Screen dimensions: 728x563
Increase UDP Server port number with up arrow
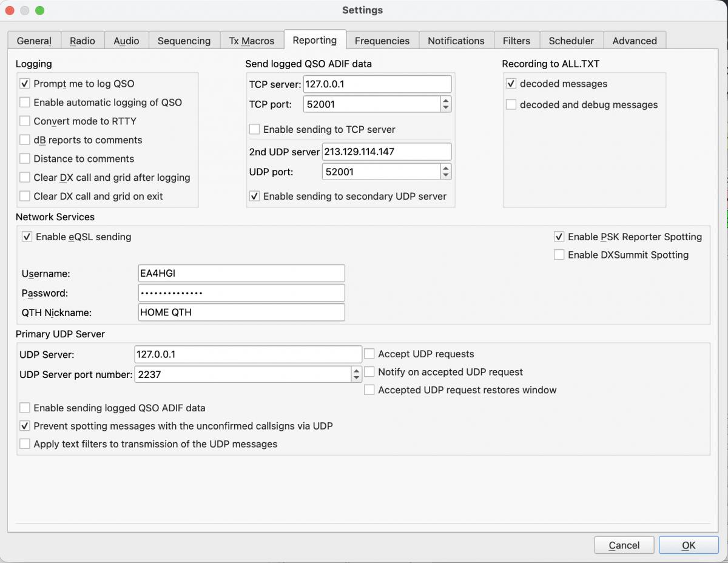[356, 371]
